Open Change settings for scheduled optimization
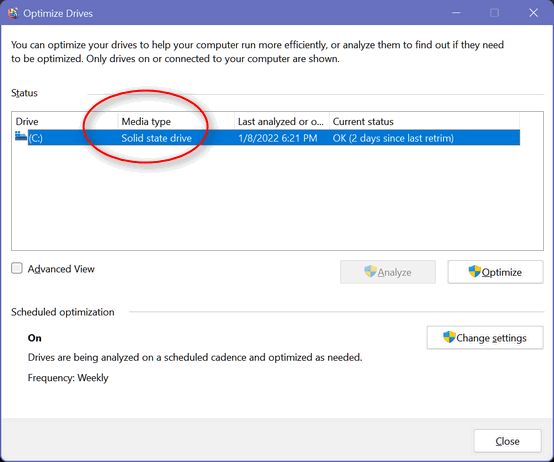 tap(485, 338)
